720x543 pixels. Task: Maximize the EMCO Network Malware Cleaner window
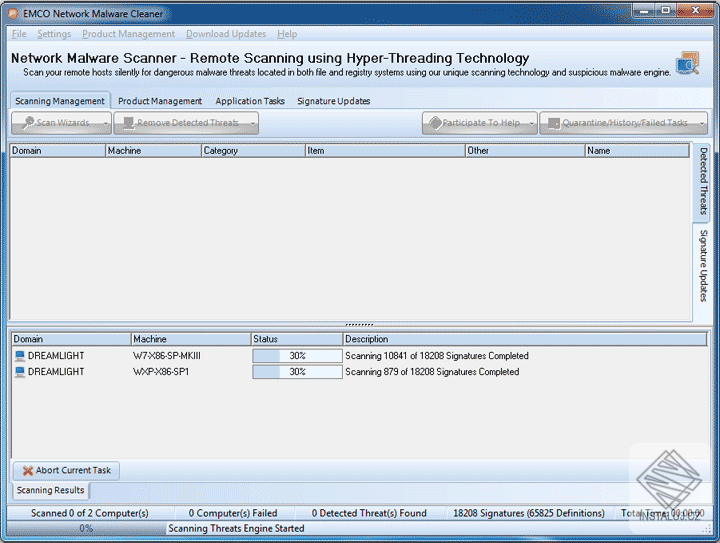665,11
